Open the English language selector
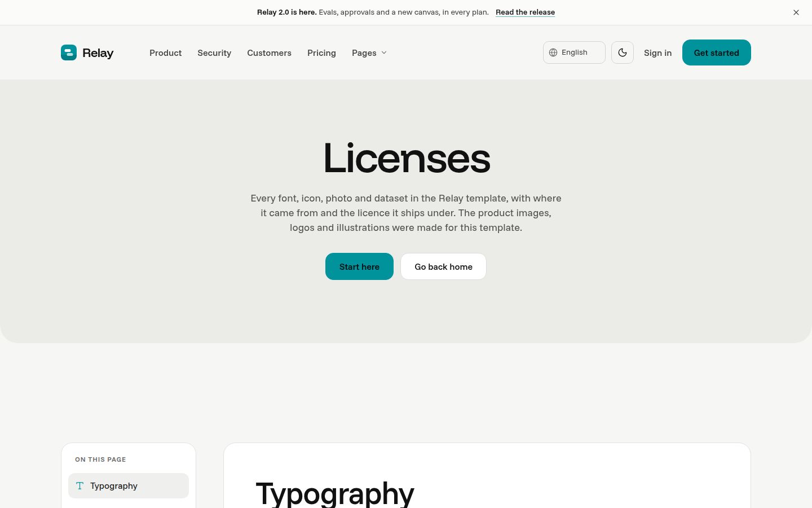 (574, 52)
